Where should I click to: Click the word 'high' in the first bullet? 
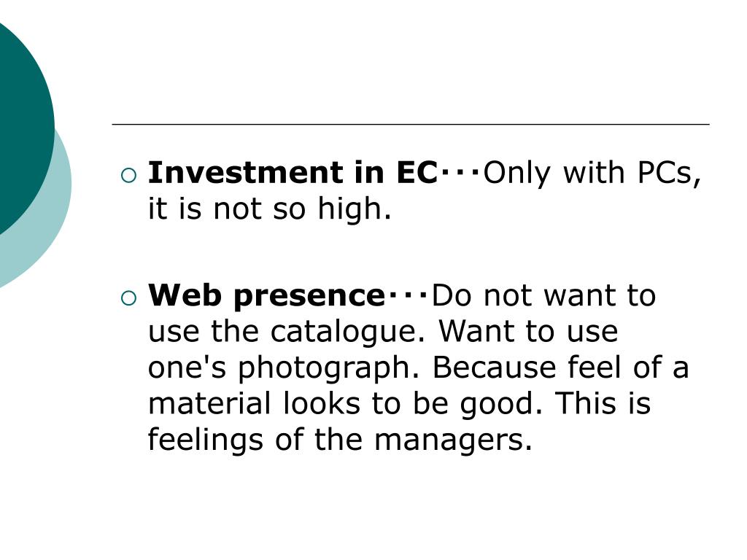[349, 209]
